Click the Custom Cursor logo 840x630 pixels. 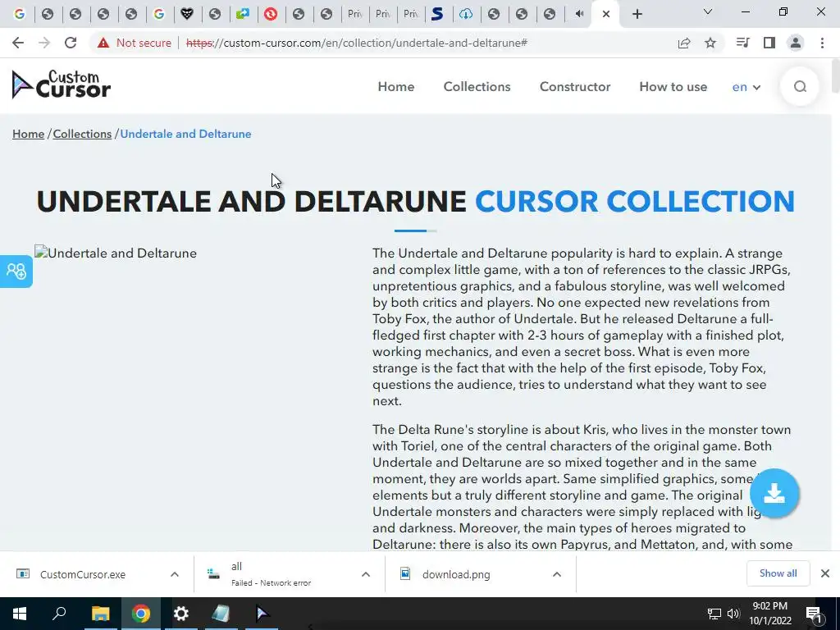[x=61, y=84]
